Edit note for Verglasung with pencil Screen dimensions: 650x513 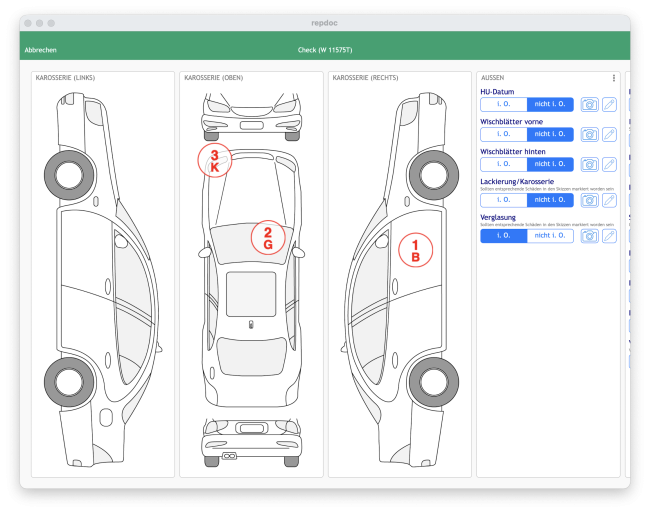609,236
